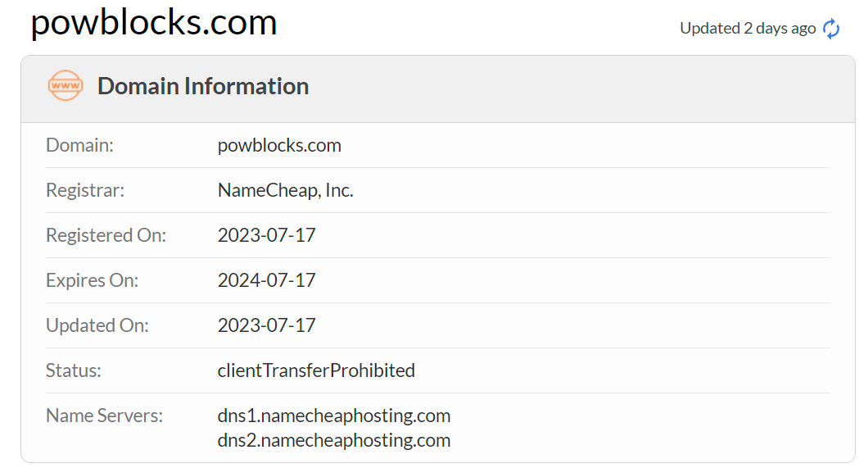
Task: Click the Updated On date value
Action: (266, 325)
